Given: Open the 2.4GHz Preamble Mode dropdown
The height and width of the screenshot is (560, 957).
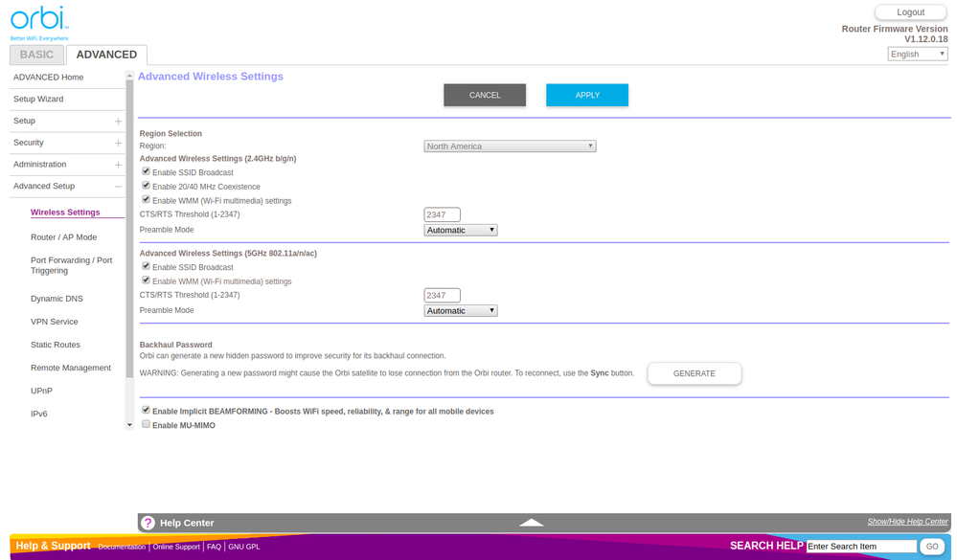Looking at the screenshot, I should [x=461, y=230].
